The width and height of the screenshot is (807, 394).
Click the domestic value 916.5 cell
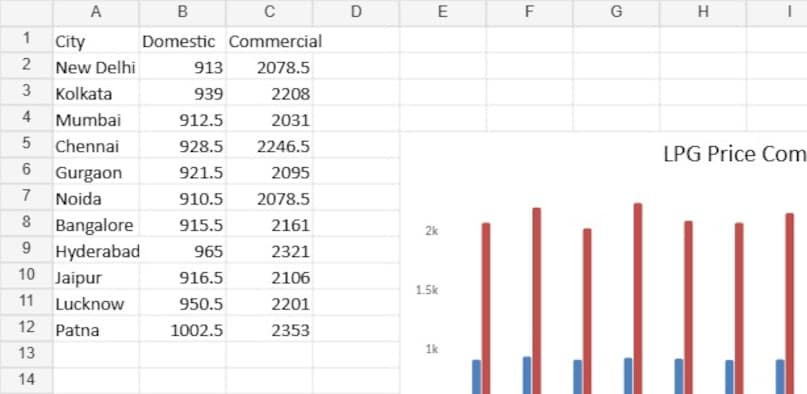[182, 276]
